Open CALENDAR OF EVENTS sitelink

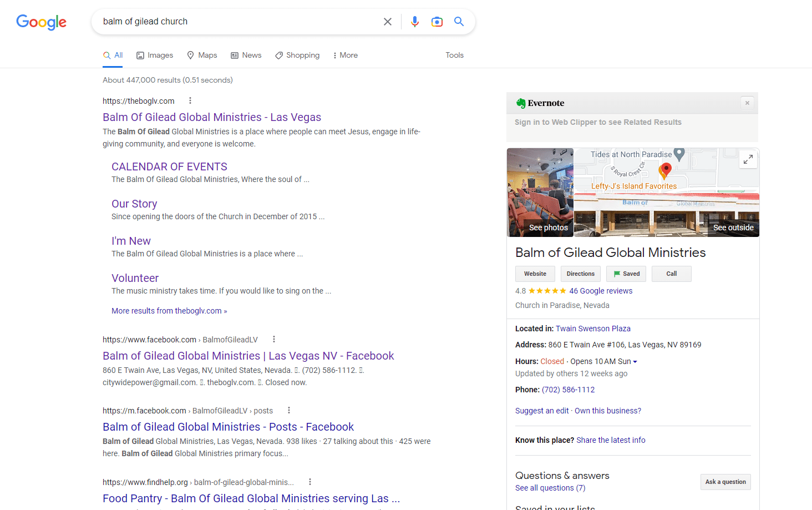169,166
